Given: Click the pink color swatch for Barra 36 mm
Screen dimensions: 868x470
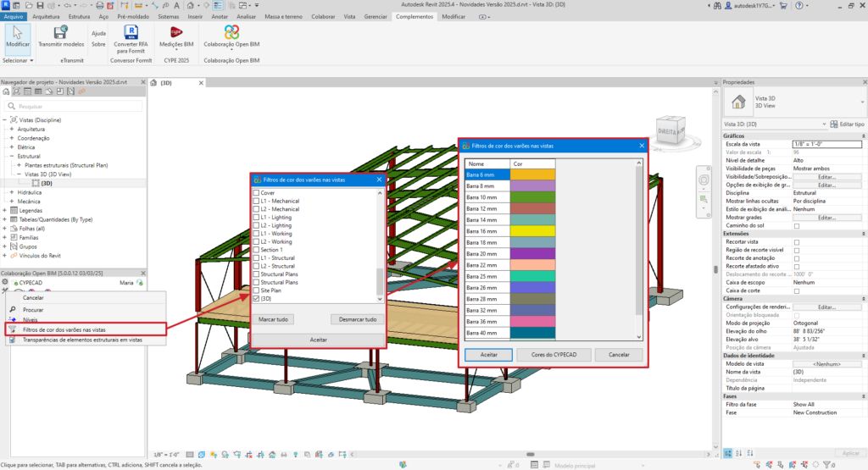Looking at the screenshot, I should point(532,321).
